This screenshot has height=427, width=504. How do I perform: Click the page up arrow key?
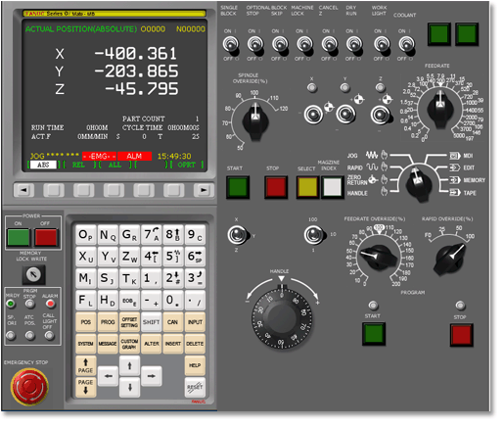(85, 365)
